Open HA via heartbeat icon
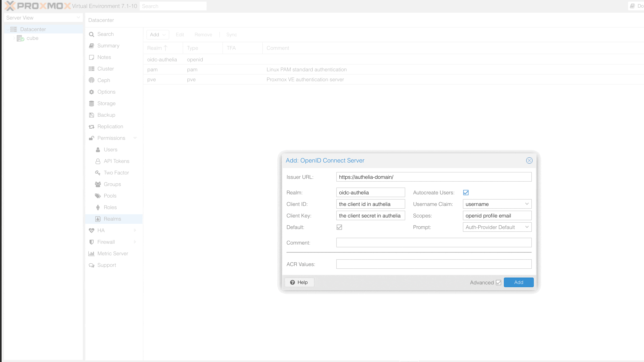 coord(92,230)
